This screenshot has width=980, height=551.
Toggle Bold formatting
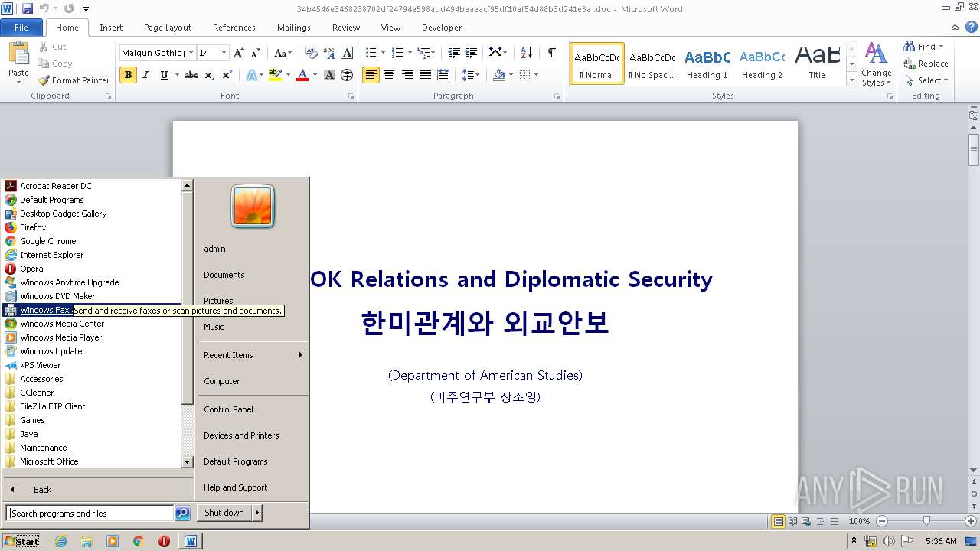128,75
